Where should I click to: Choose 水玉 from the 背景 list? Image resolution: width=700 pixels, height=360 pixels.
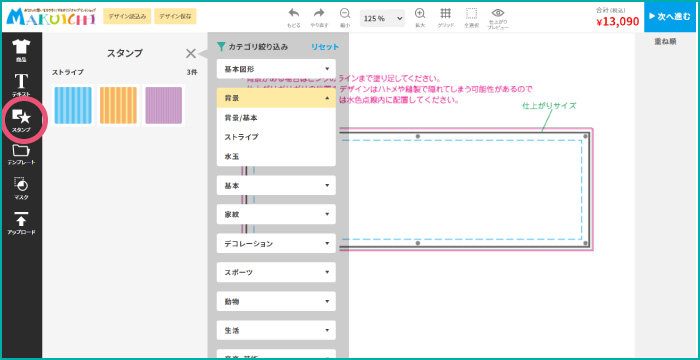[x=276, y=156]
